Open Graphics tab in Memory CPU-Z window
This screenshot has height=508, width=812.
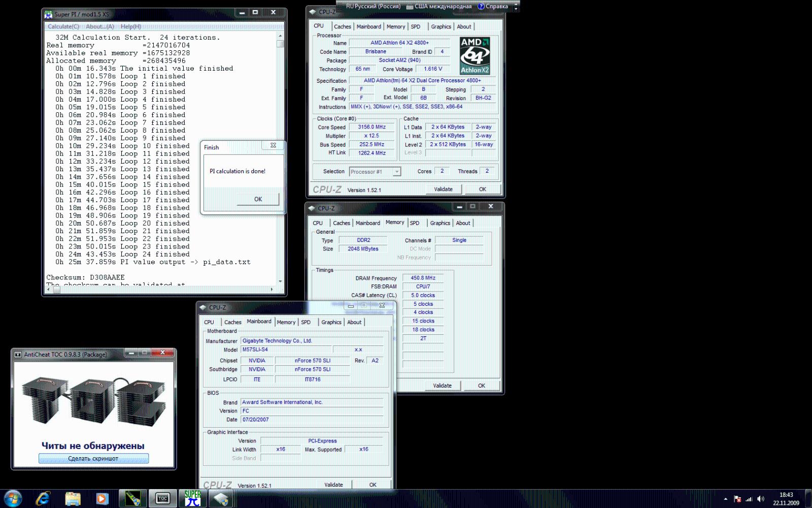click(440, 223)
